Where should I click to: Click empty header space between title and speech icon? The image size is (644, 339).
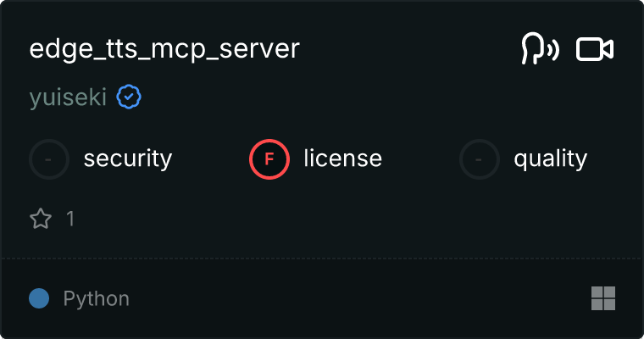[407, 50]
